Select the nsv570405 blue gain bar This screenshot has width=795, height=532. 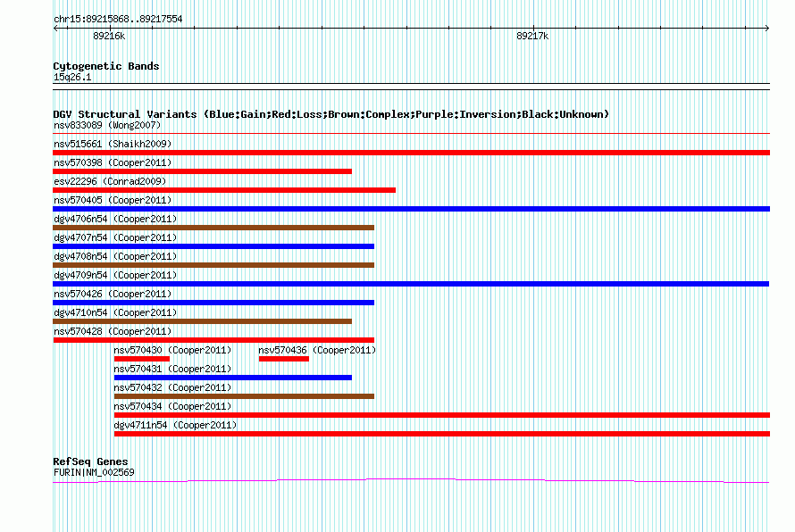pos(411,209)
